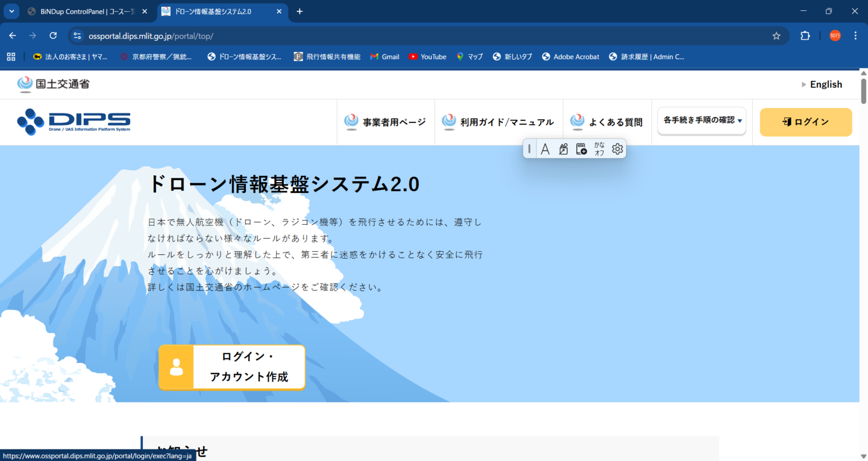Open the 利用ガイド/マニュアル menu item

pyautogui.click(x=498, y=122)
